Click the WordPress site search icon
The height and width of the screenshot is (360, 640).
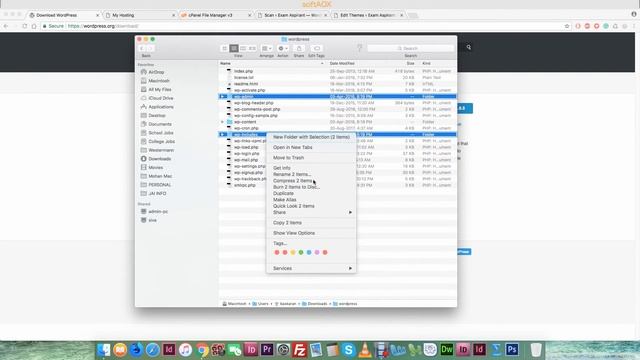pos(469,47)
